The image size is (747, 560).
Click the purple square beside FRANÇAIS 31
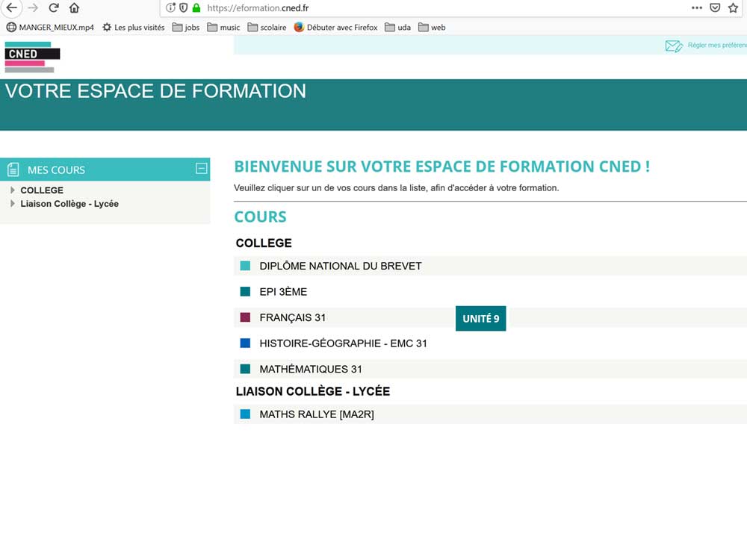pyautogui.click(x=245, y=317)
